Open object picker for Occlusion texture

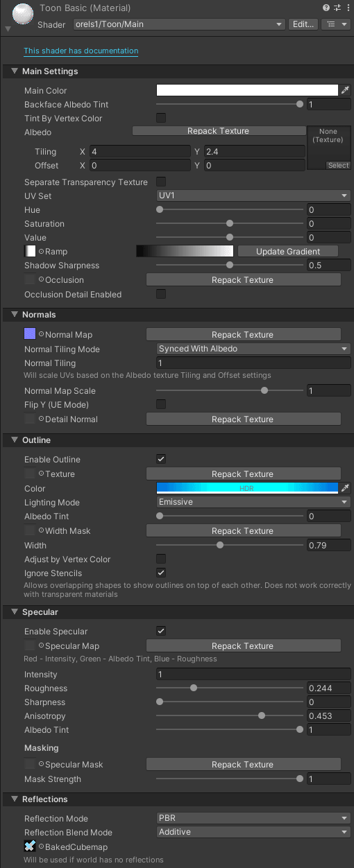click(x=41, y=280)
